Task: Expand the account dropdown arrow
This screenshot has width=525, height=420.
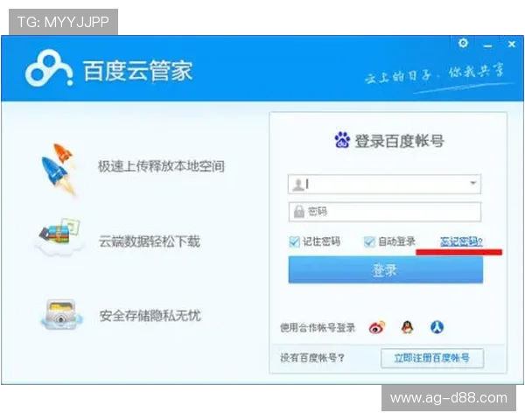Action: click(x=472, y=183)
